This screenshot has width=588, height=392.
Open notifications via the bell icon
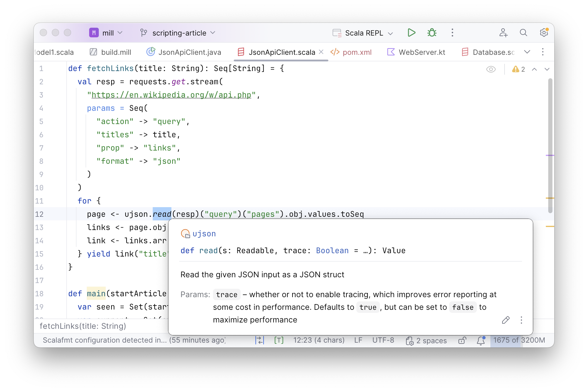coord(481,340)
